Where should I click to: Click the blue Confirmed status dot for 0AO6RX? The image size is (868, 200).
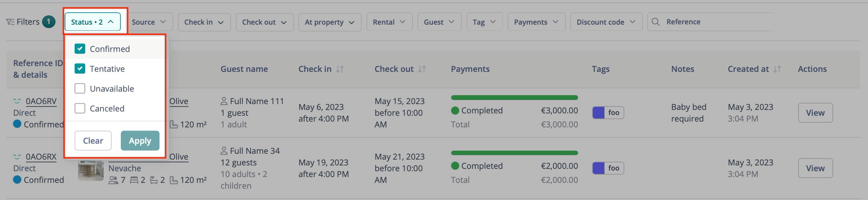click(x=16, y=179)
